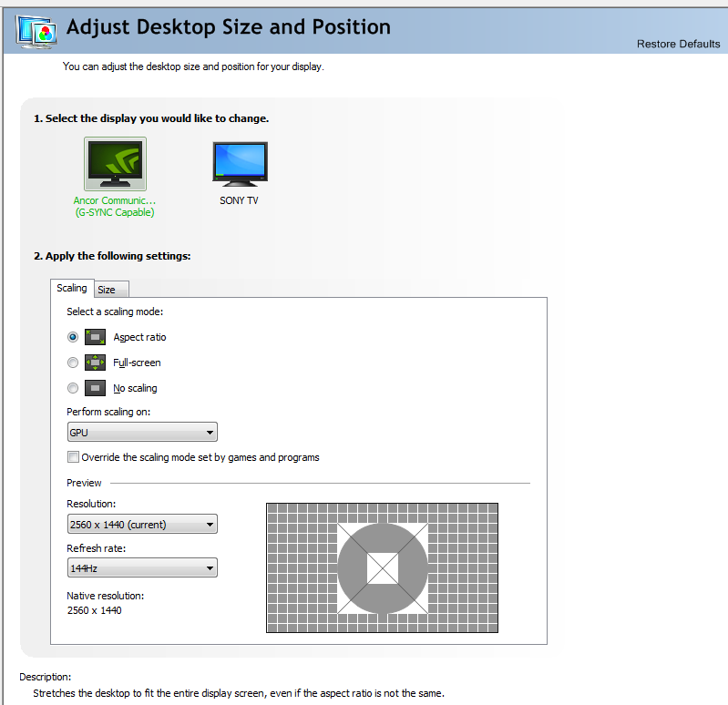Click the Full-screen label text
Image resolution: width=728 pixels, height=705 pixels.
click(x=137, y=363)
